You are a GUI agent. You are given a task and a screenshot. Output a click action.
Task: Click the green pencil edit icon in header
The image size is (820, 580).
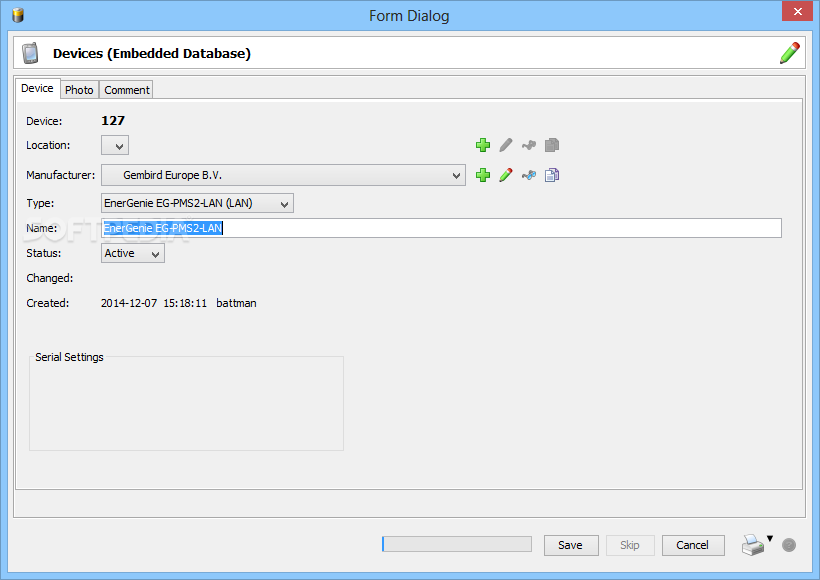789,53
